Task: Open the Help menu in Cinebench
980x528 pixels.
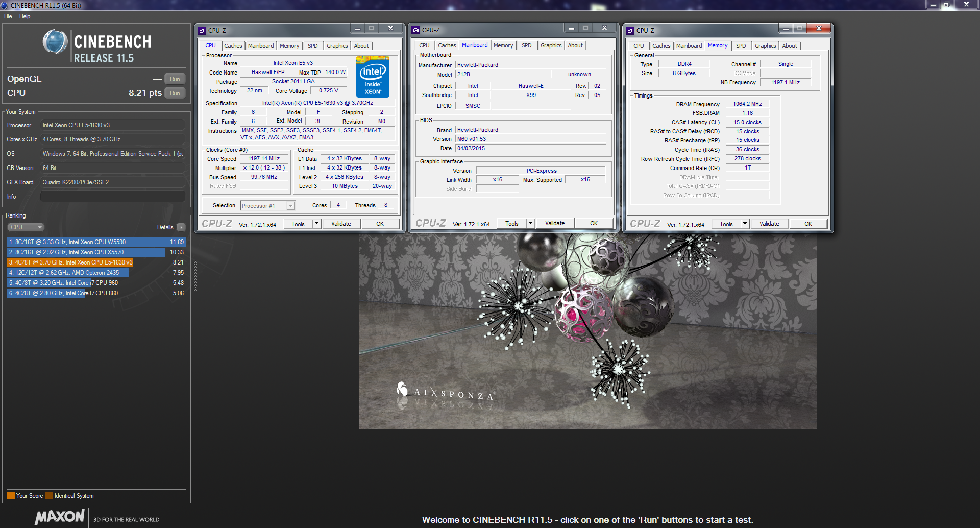Action: point(25,16)
